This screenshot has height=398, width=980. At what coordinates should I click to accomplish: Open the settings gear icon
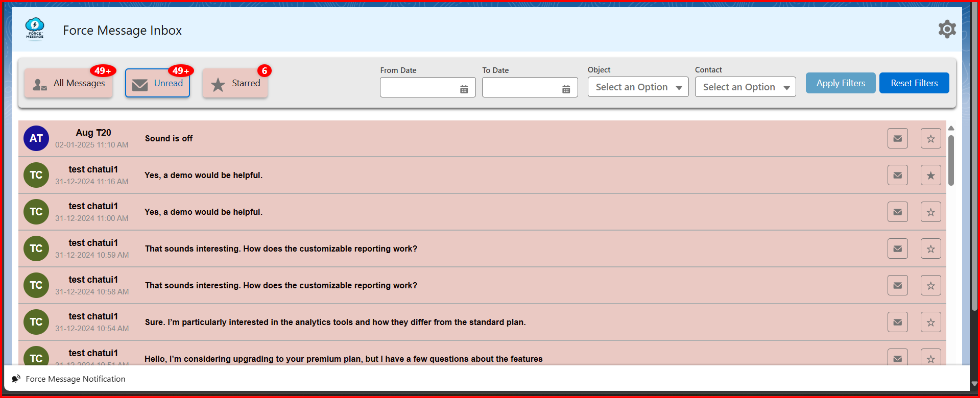click(947, 30)
